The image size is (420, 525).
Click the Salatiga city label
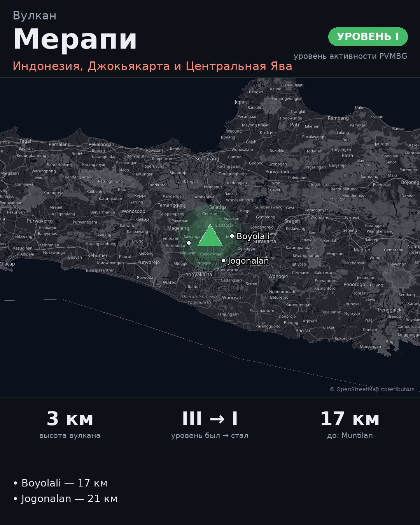pyautogui.click(x=218, y=207)
